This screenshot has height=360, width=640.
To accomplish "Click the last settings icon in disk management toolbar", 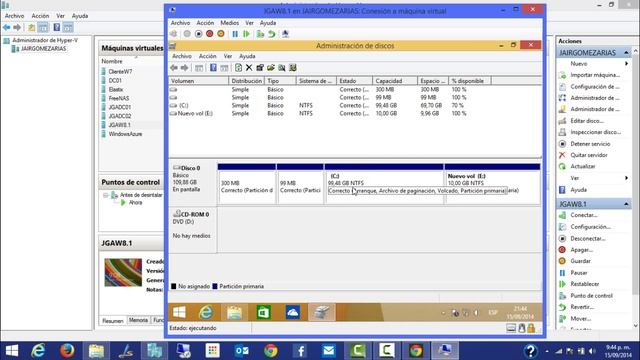I will [x=293, y=68].
